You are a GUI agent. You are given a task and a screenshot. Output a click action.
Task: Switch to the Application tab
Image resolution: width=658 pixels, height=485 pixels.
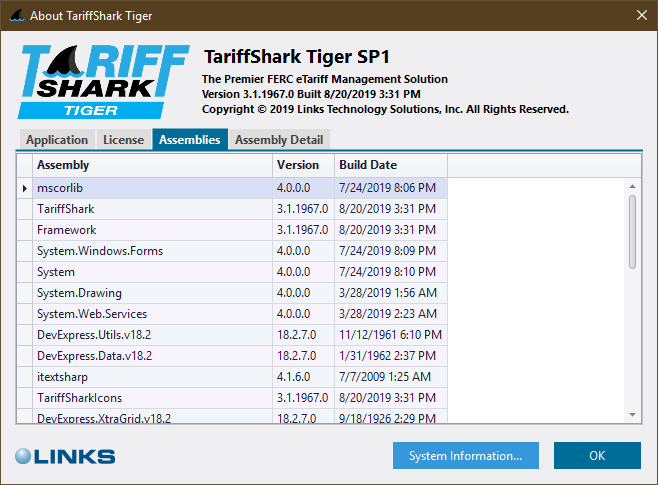(57, 140)
